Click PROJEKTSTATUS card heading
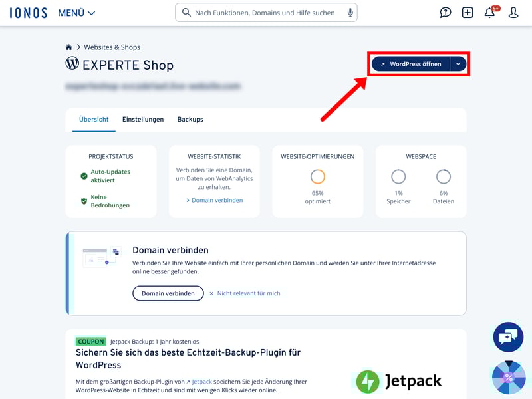The height and width of the screenshot is (399, 532). (x=111, y=156)
